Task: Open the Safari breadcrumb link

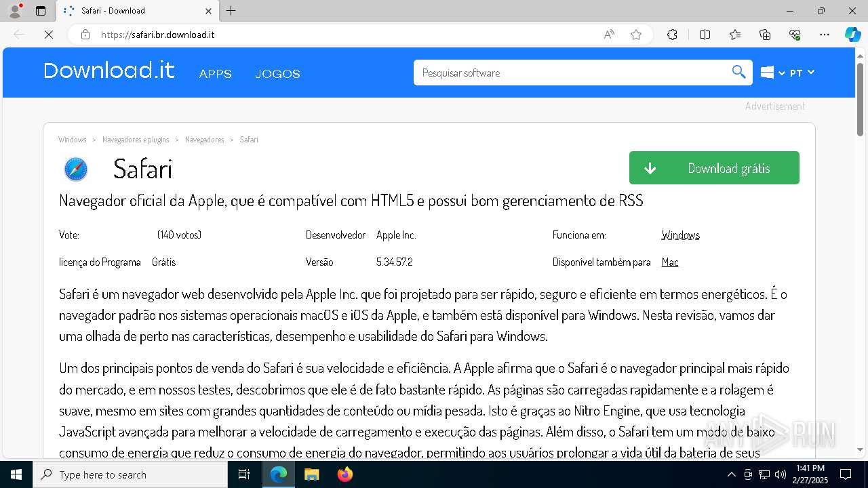Action: [x=249, y=140]
